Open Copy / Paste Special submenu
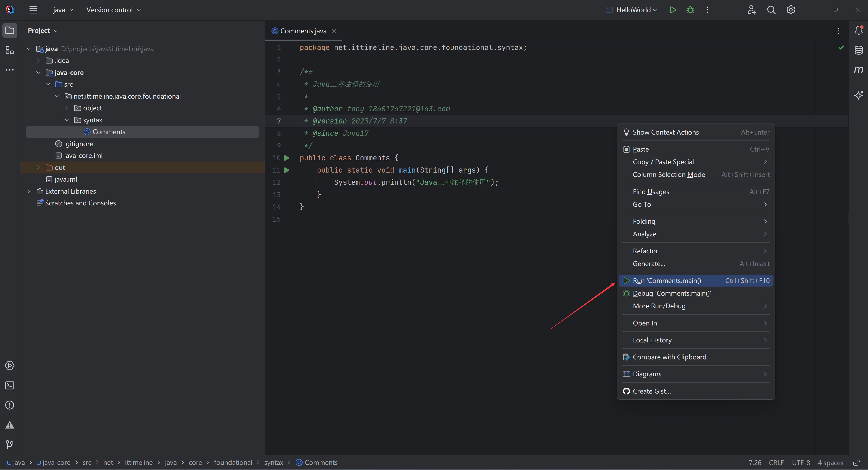Viewport: 868px width, 470px height. pyautogui.click(x=696, y=162)
